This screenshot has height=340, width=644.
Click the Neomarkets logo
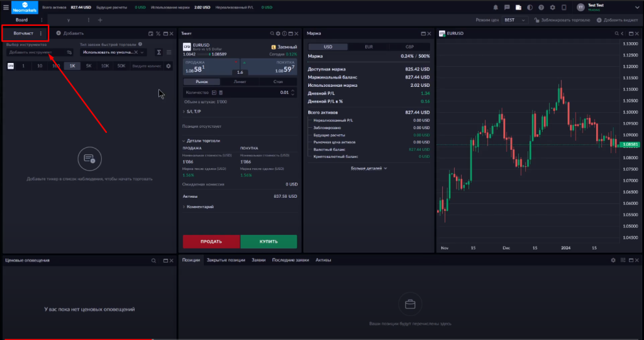pyautogui.click(x=25, y=7)
